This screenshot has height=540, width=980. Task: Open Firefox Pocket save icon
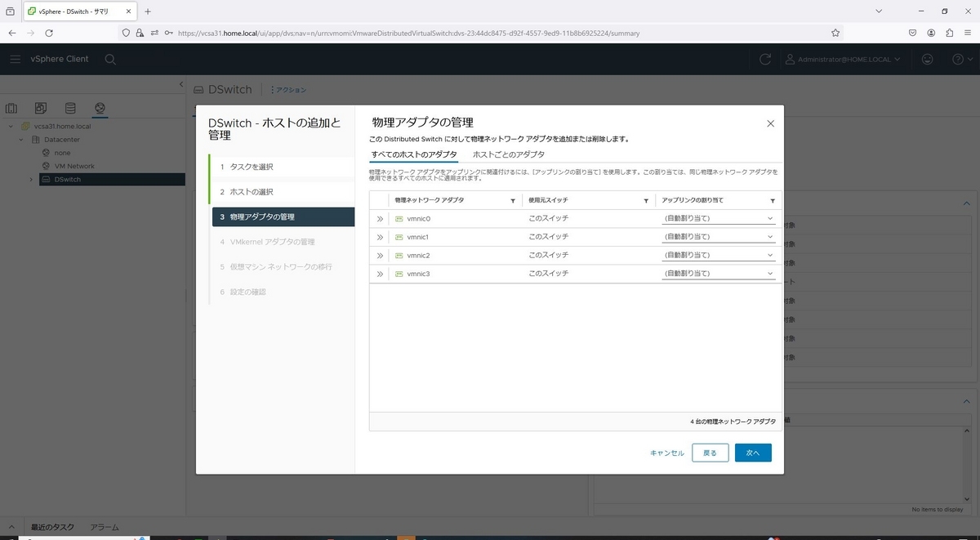pyautogui.click(x=912, y=33)
